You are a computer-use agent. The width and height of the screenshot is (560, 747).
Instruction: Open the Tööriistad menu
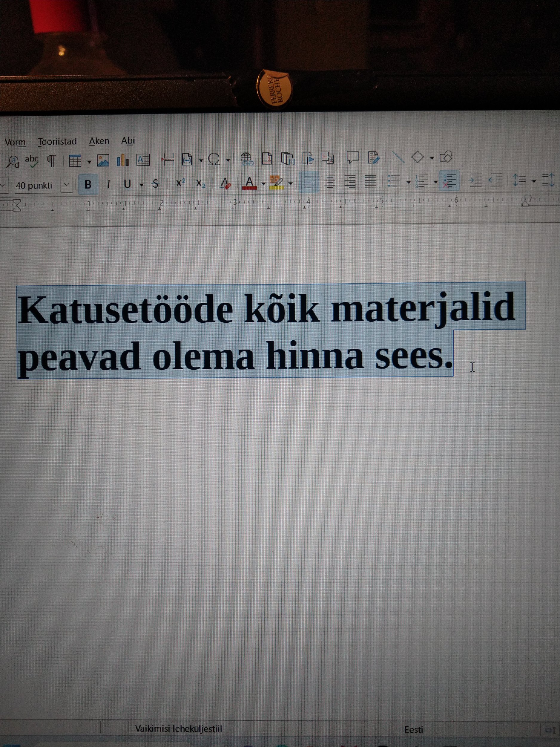tap(57, 142)
